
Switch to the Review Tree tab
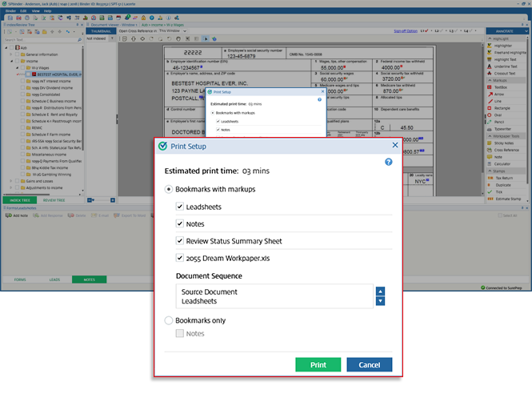point(54,200)
